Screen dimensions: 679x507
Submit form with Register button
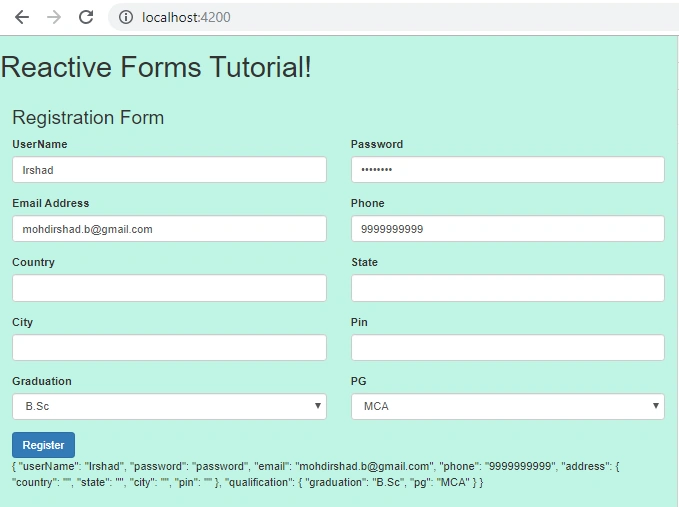coord(43,445)
